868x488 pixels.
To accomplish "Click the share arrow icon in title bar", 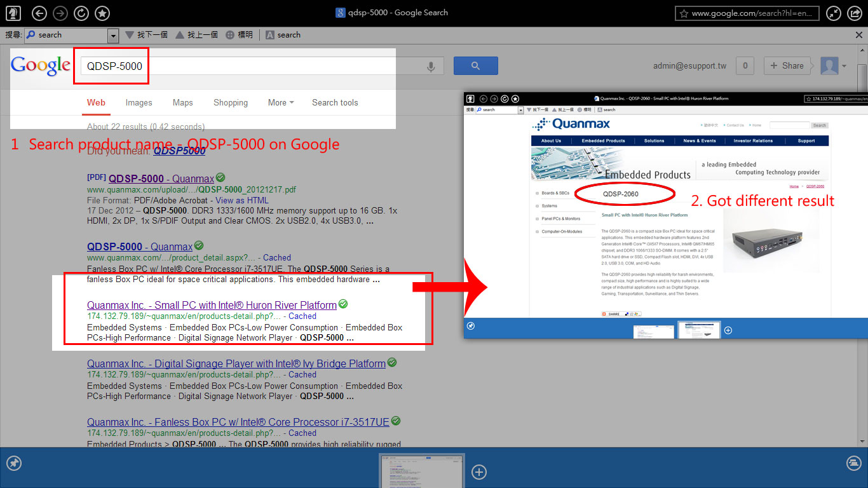I will coord(855,13).
